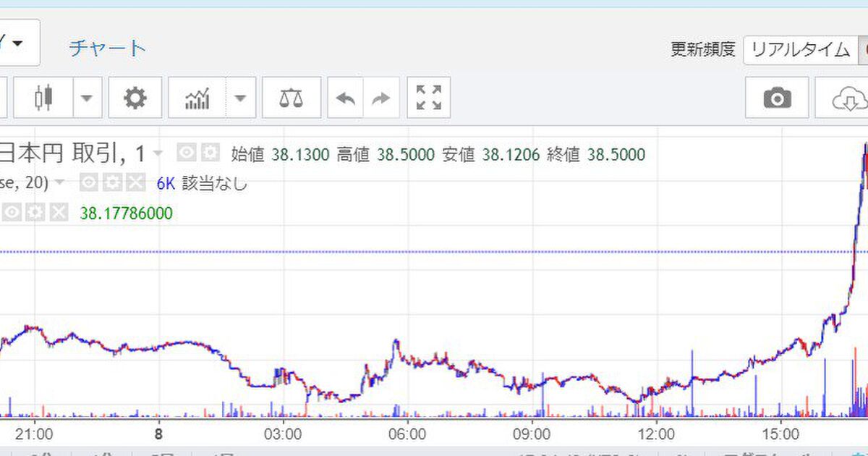The width and height of the screenshot is (868, 456).
Task: Open the indicators chart icon
Action: 197,98
